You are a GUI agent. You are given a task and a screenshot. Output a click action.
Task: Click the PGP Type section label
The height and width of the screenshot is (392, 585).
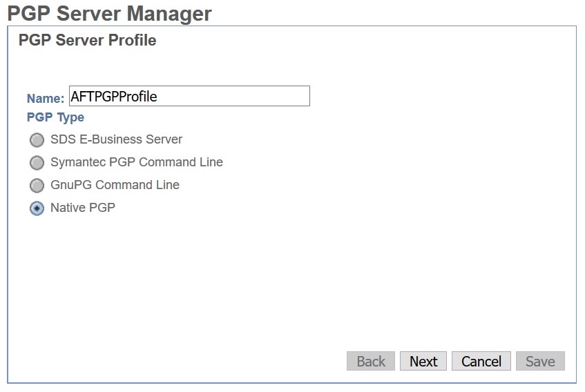(55, 117)
